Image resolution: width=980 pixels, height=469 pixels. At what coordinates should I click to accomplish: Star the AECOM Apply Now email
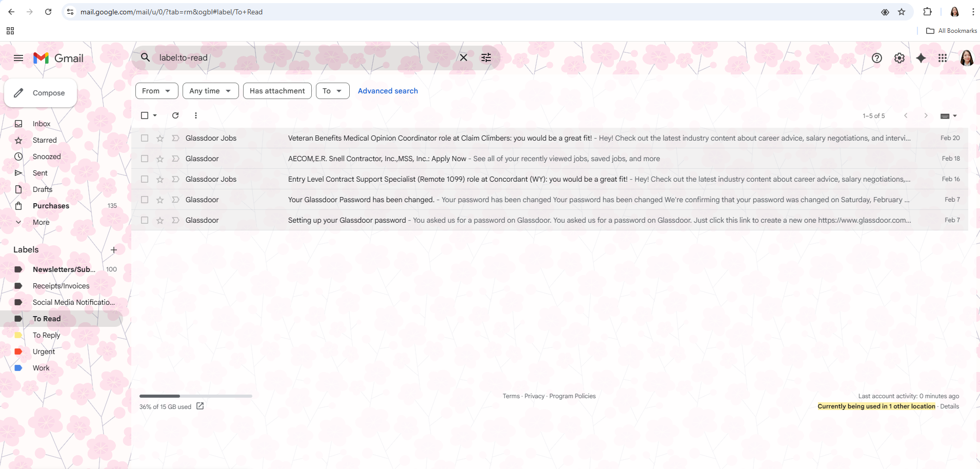click(160, 159)
